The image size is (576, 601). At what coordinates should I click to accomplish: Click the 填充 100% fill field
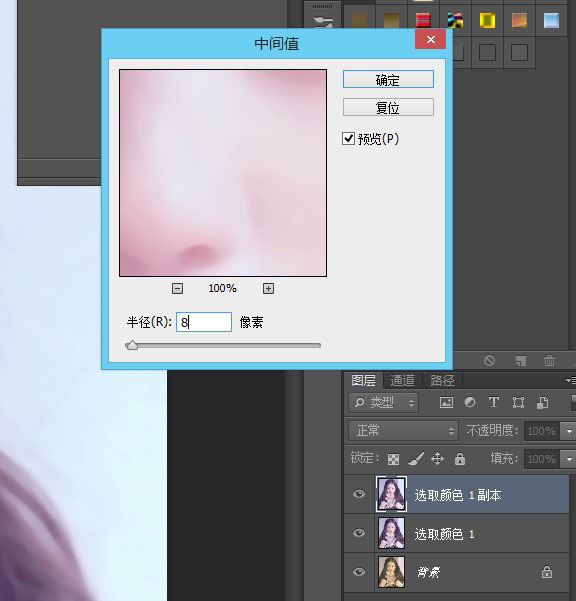[x=542, y=459]
